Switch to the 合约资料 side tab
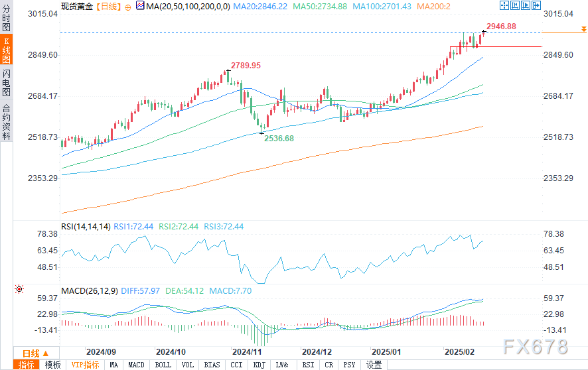This screenshot has width=588, height=370. point(6,123)
